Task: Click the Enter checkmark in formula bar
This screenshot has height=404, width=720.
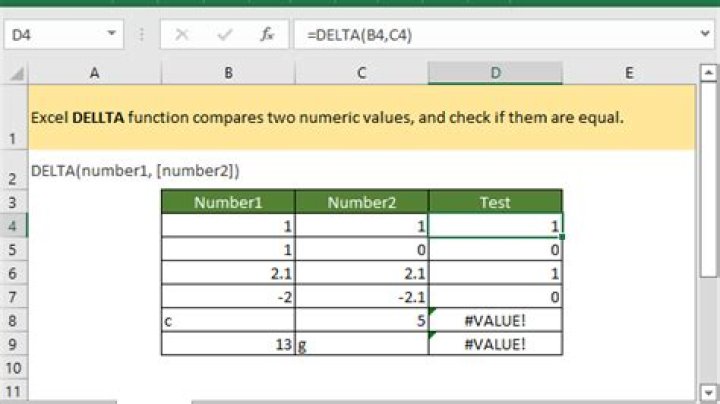Action: [225, 34]
